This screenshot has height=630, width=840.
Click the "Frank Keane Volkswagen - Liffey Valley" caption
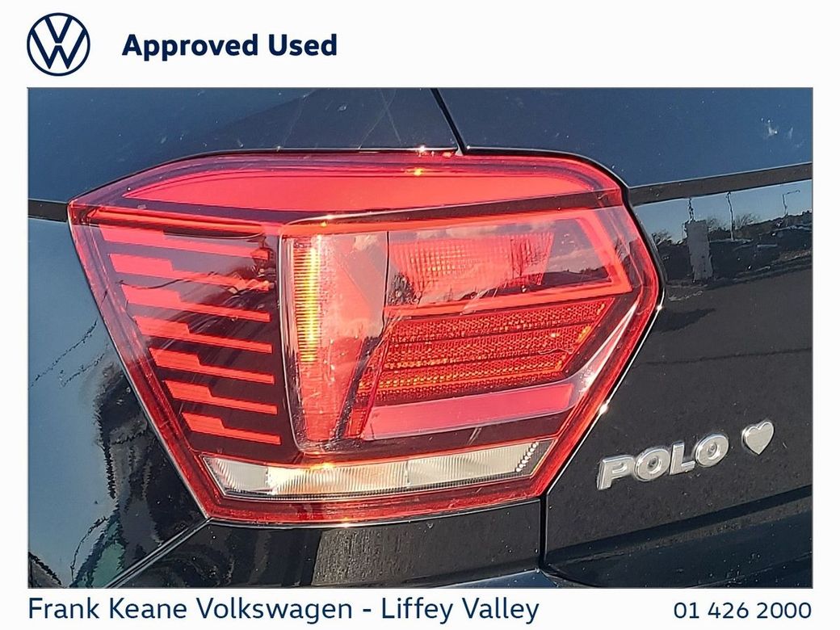pos(283,609)
